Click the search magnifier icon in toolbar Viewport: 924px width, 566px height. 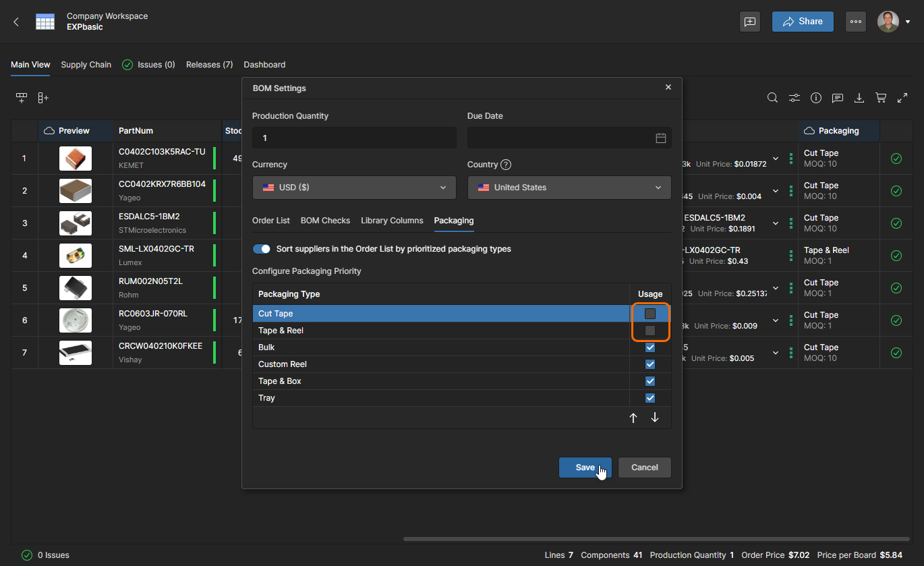[773, 98]
